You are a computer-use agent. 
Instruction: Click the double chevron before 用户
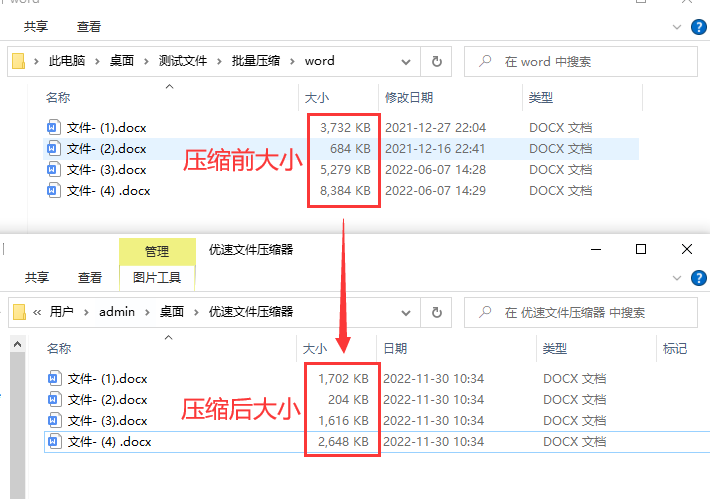(37, 312)
